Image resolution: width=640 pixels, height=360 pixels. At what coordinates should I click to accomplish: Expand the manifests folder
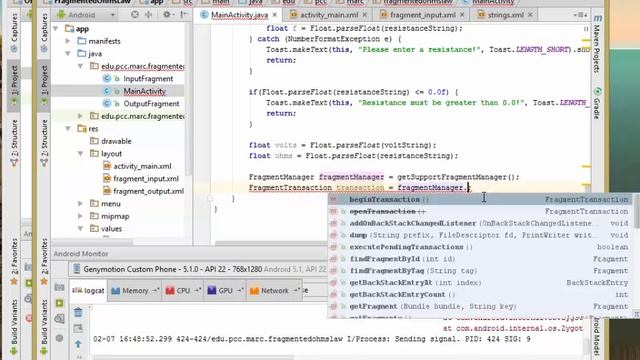68,41
